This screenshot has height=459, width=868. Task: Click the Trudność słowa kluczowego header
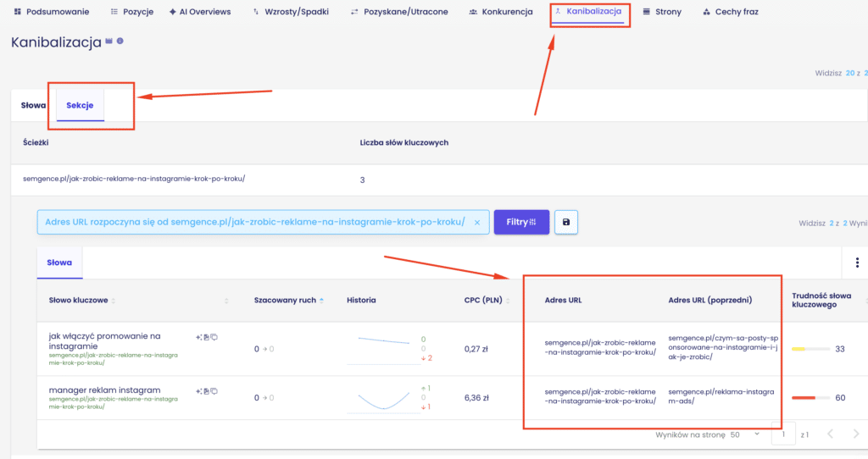[x=821, y=301]
